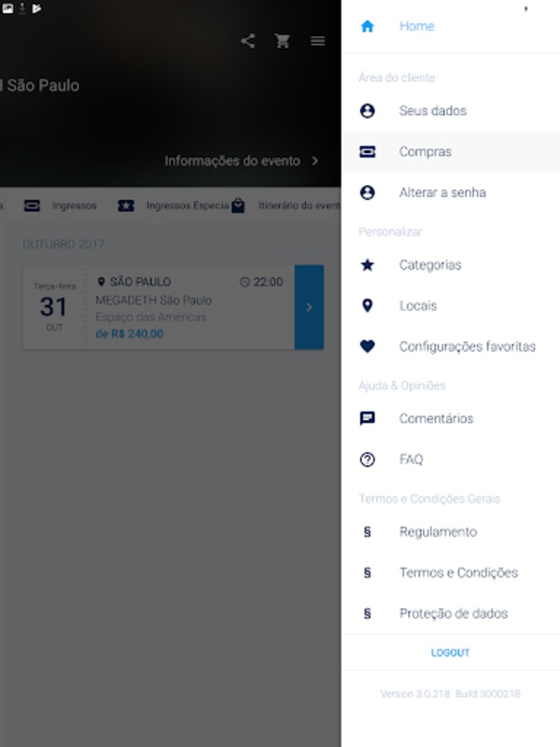Click the Comentários chat bubble icon
The height and width of the screenshot is (747, 560).
(x=367, y=418)
